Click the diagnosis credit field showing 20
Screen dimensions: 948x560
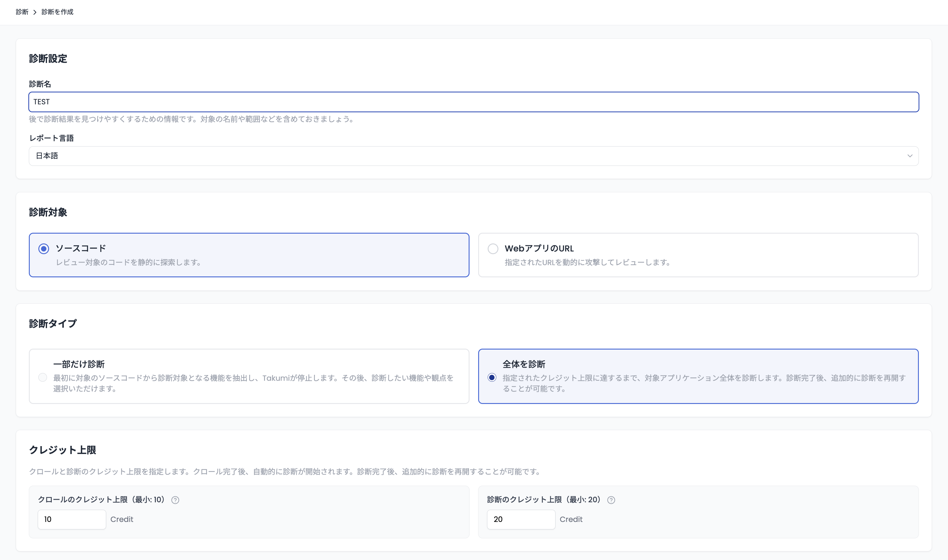coord(521,519)
